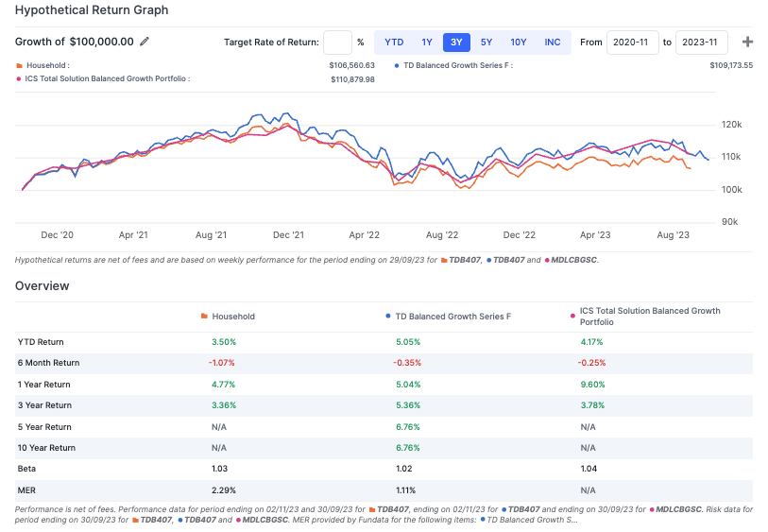Screen dimensions: 768x532
Task: Click the pink ICS Total Solution legend dot
Action: tap(19, 78)
